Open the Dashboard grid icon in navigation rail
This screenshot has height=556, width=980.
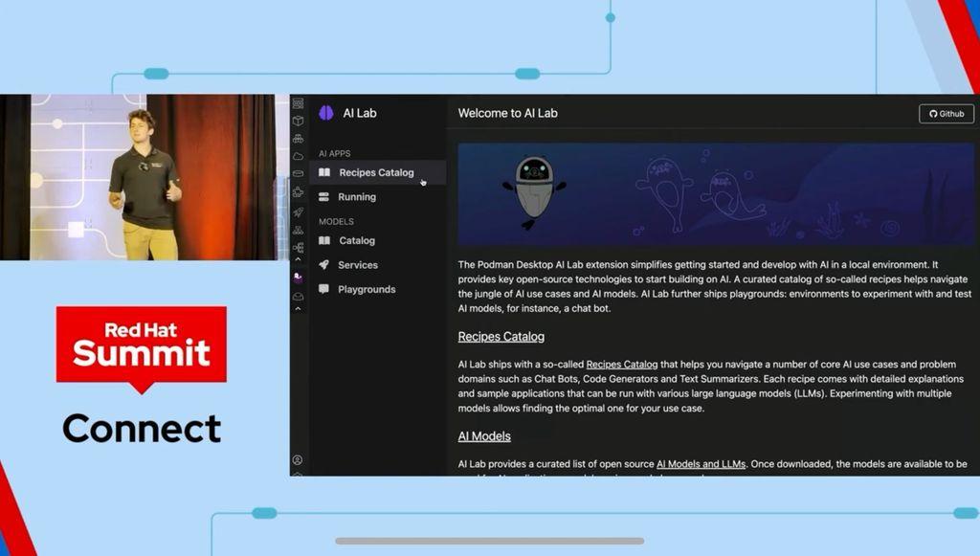pos(299,103)
